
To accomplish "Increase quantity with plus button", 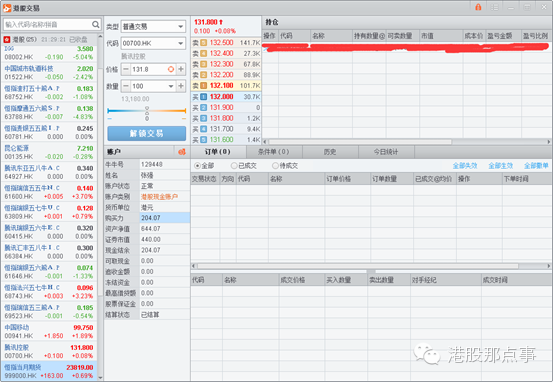I will pyautogui.click(x=181, y=86).
